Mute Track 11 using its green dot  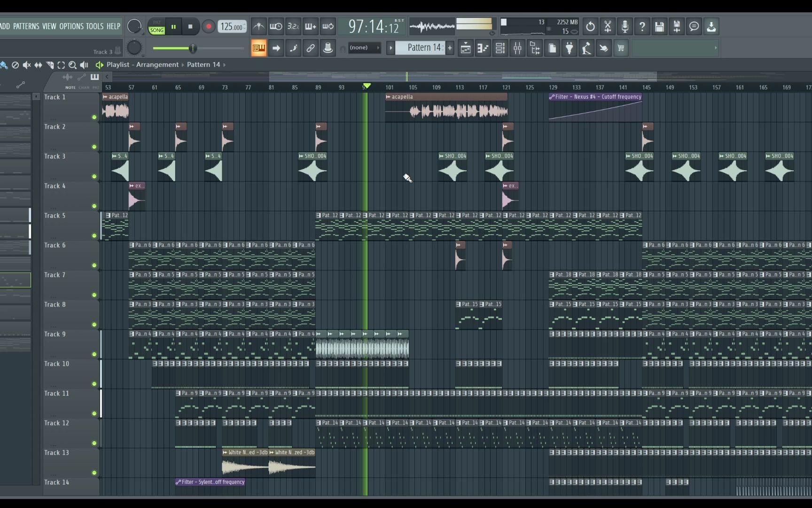click(94, 413)
